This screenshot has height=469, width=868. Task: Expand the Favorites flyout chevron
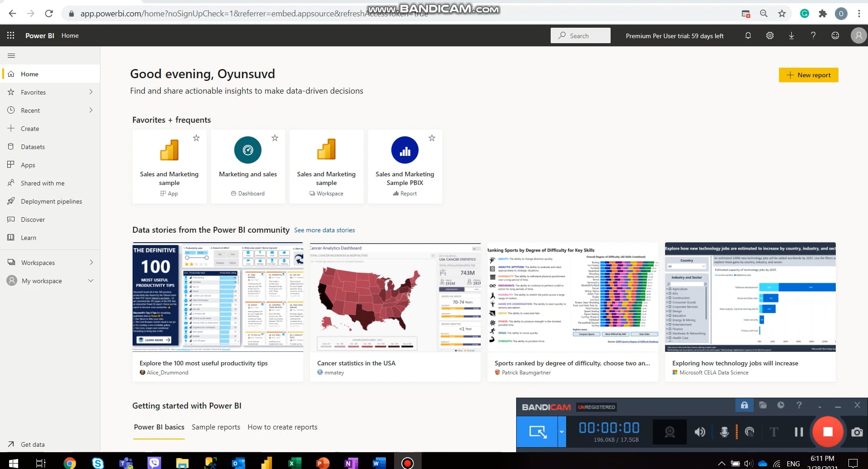91,92
